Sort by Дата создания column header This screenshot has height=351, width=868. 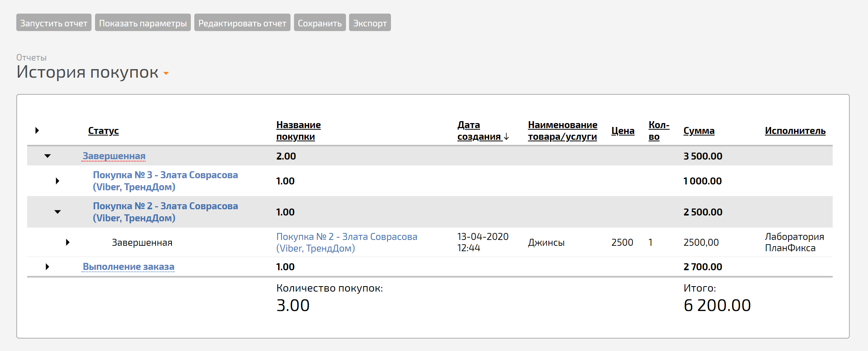click(483, 131)
